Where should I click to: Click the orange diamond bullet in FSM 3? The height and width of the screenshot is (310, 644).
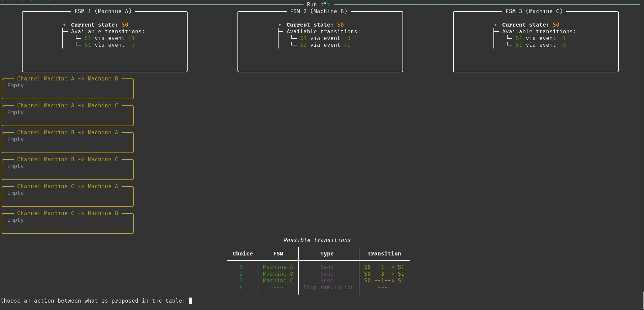(x=495, y=25)
